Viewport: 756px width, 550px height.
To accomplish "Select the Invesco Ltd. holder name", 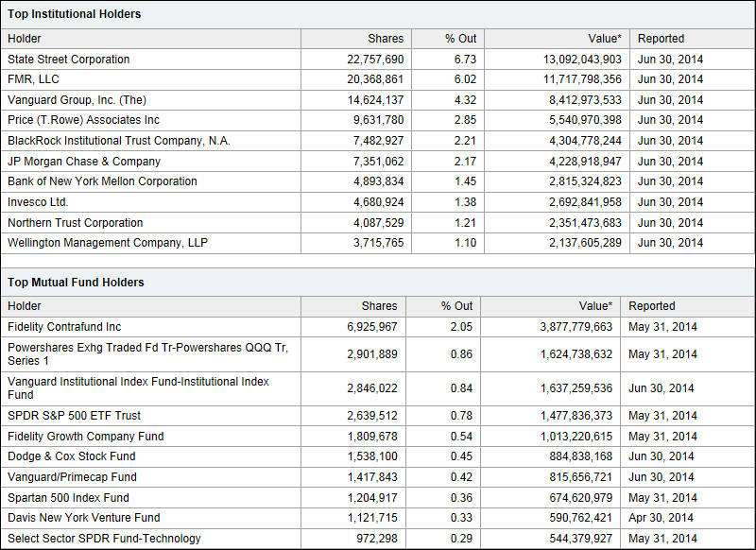I will pos(38,202).
